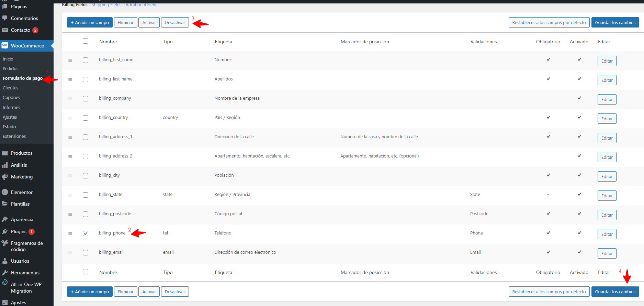Select Formulario de pago submenu item

point(23,78)
